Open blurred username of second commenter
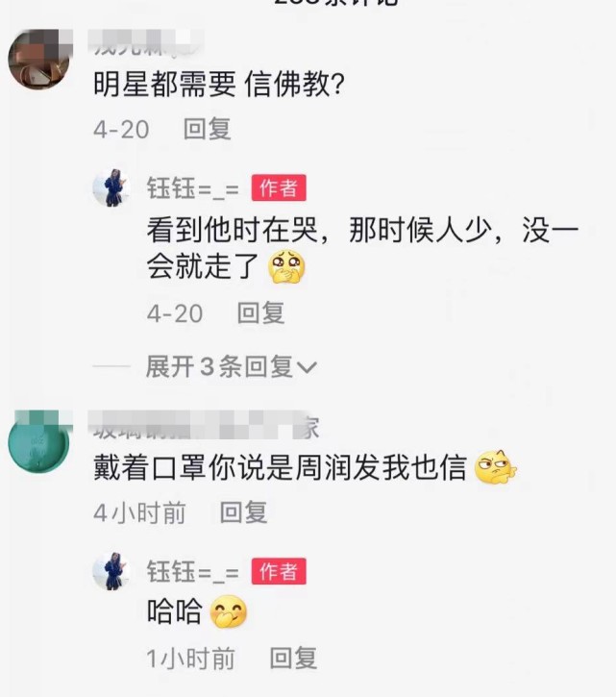616x697 pixels. tap(204, 426)
